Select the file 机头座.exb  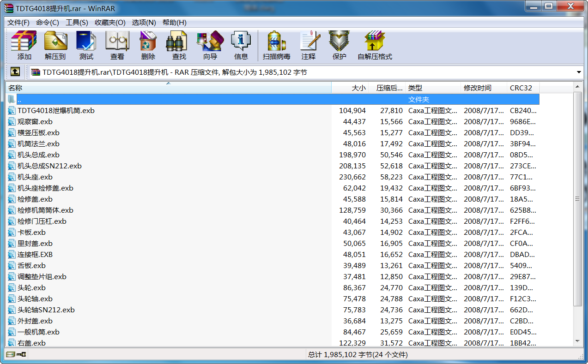pyautogui.click(x=35, y=177)
